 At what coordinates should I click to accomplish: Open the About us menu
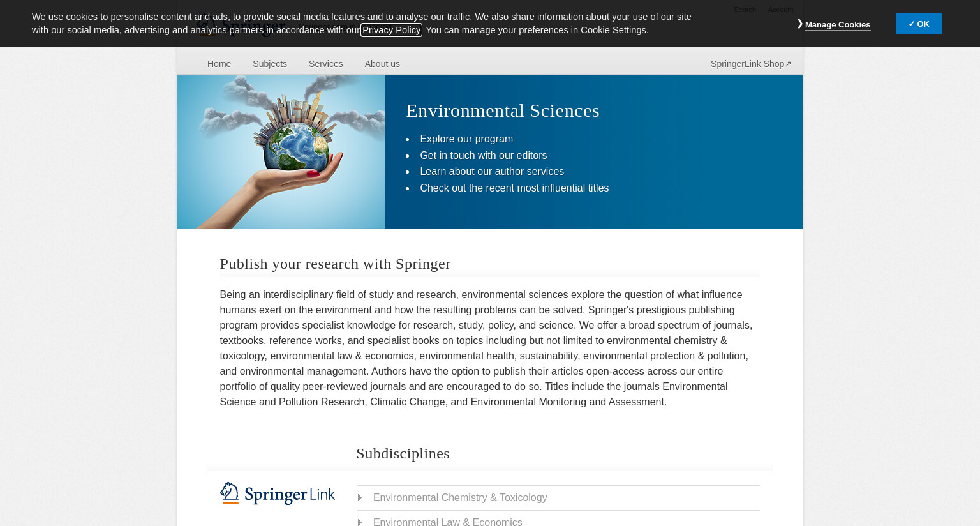pyautogui.click(x=382, y=64)
